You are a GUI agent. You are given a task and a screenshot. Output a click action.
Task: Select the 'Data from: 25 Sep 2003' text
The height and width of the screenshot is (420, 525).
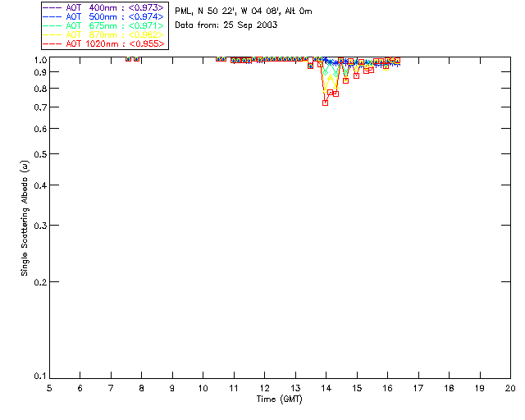coord(226,25)
